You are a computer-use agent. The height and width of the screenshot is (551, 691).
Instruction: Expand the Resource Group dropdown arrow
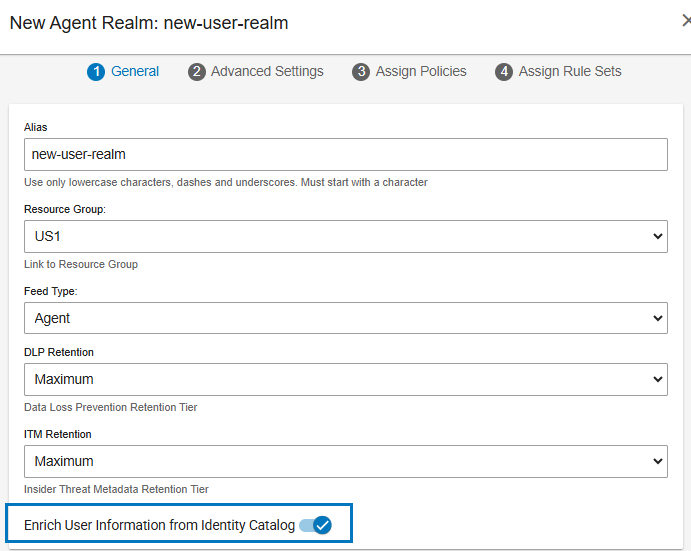click(658, 236)
